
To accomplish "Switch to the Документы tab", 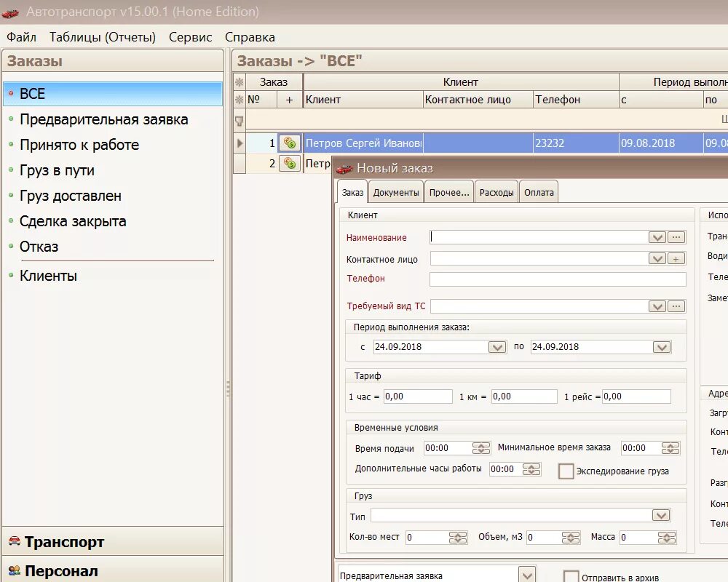I will tap(396, 193).
